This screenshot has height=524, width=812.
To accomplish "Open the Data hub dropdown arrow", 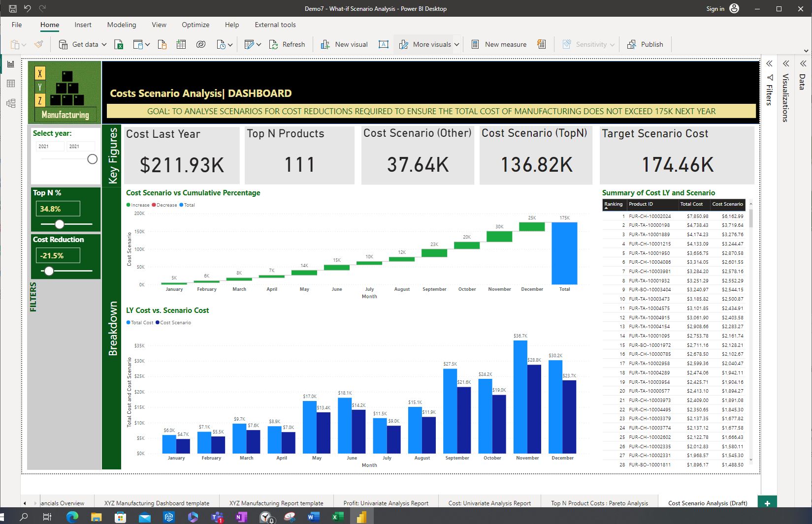I will 147,44.
